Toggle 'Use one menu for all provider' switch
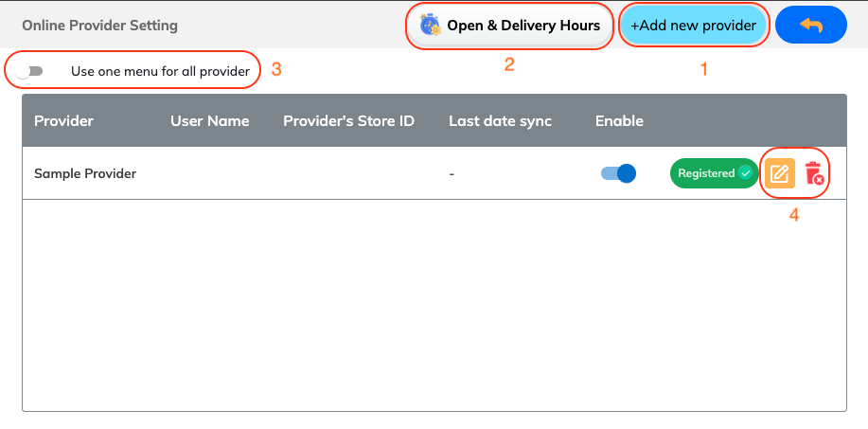The height and width of the screenshot is (429, 868). pos(29,71)
